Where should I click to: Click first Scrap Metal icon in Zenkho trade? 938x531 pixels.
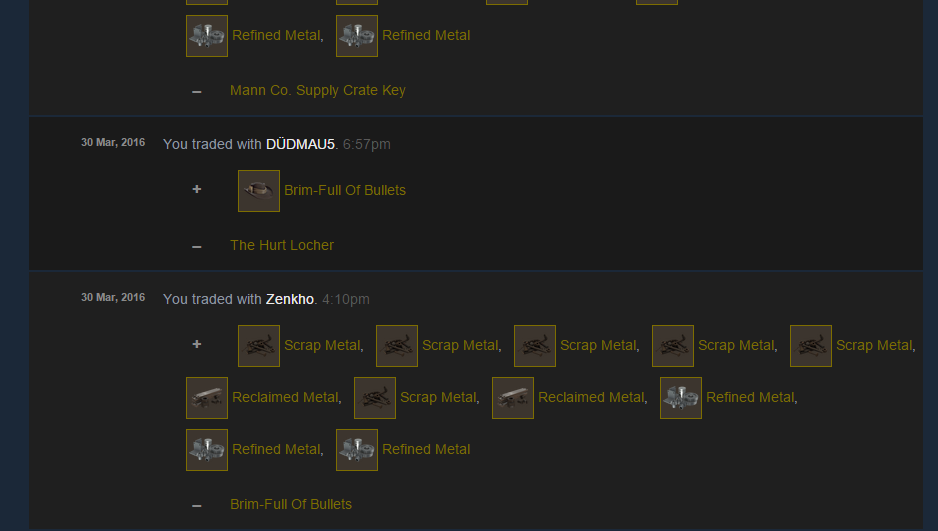tap(259, 346)
